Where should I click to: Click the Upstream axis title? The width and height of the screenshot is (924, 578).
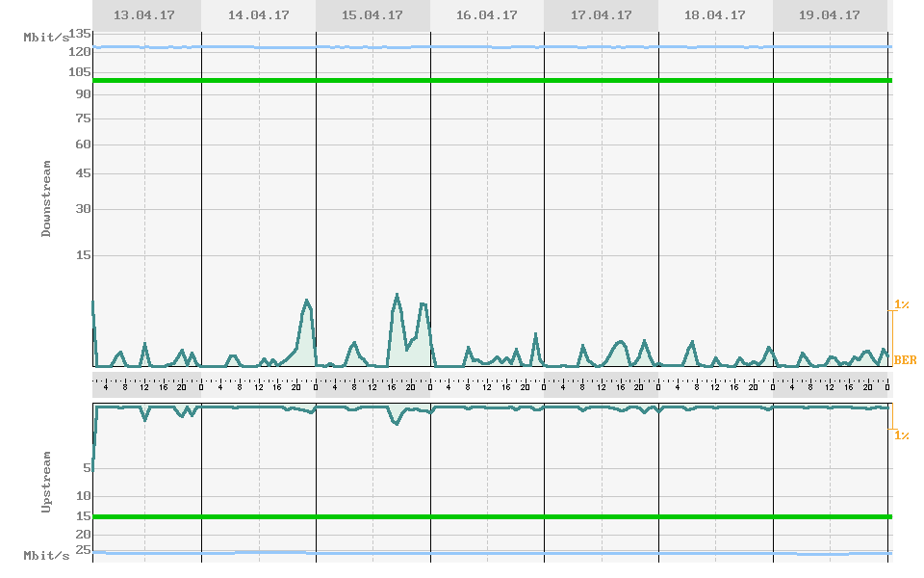pos(46,482)
